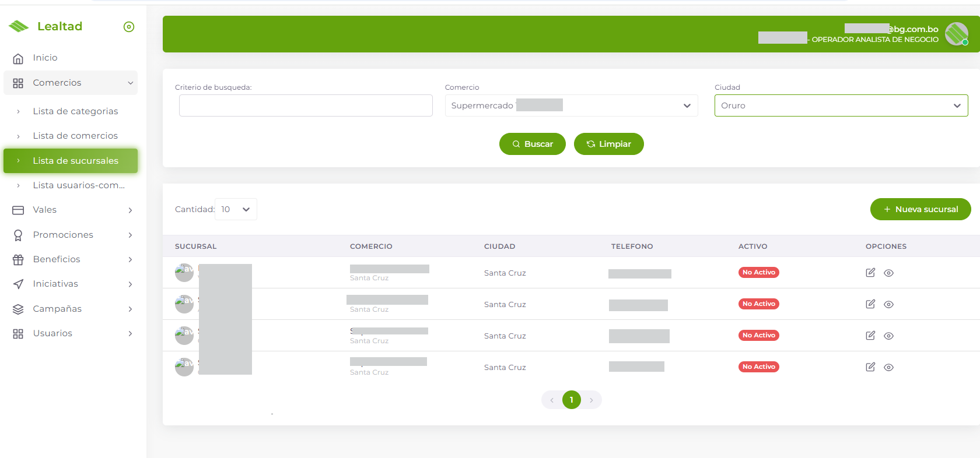
Task: Click the COMERCIO column header
Action: 371,246
